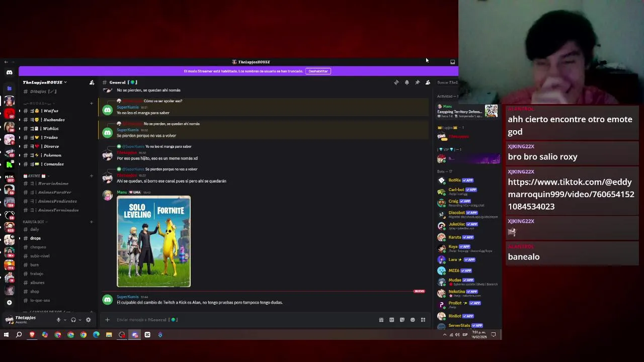Open CapCut from taskbar
This screenshot has height=362, width=644.
click(x=147, y=335)
